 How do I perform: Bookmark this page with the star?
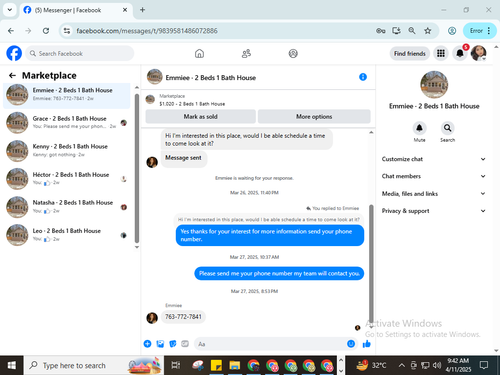click(428, 31)
